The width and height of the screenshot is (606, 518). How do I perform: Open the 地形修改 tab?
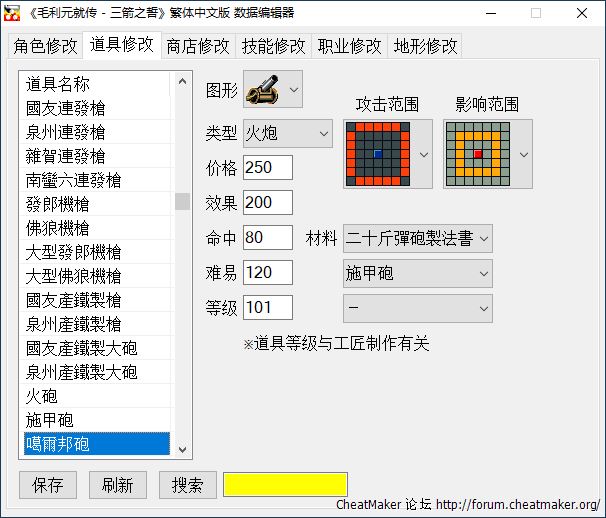click(x=425, y=46)
